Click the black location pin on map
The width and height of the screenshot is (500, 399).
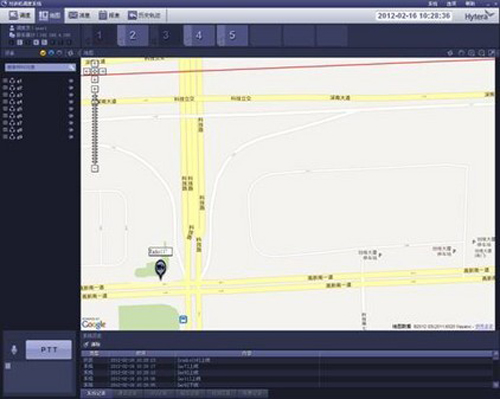(161, 269)
